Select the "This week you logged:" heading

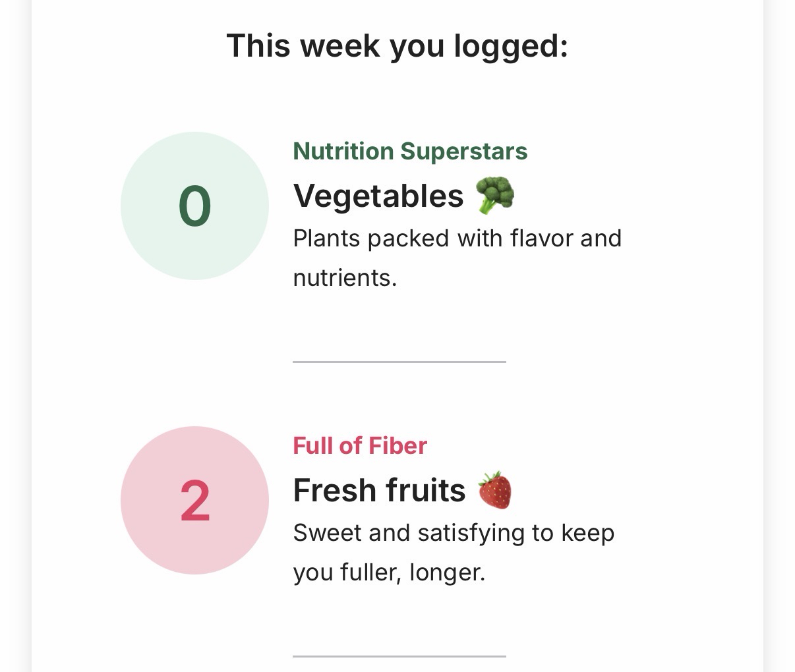point(397,46)
